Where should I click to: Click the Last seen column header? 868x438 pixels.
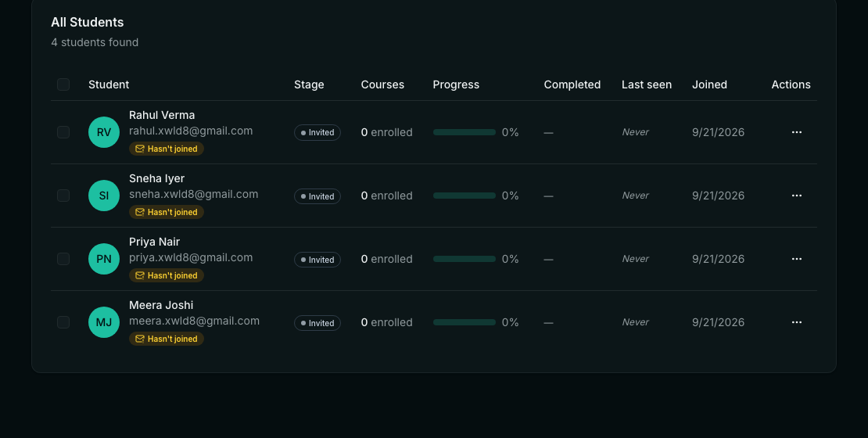point(647,84)
